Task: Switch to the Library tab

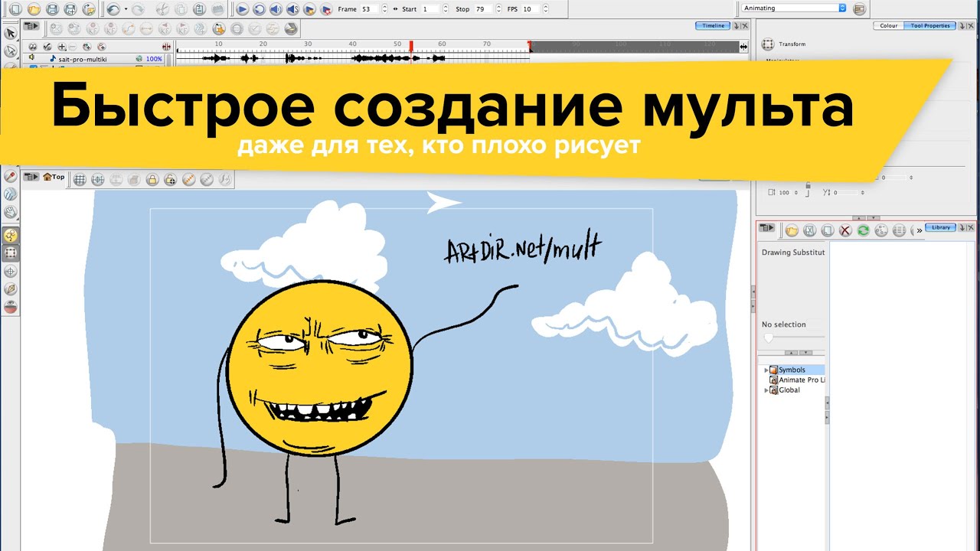Action: (940, 228)
